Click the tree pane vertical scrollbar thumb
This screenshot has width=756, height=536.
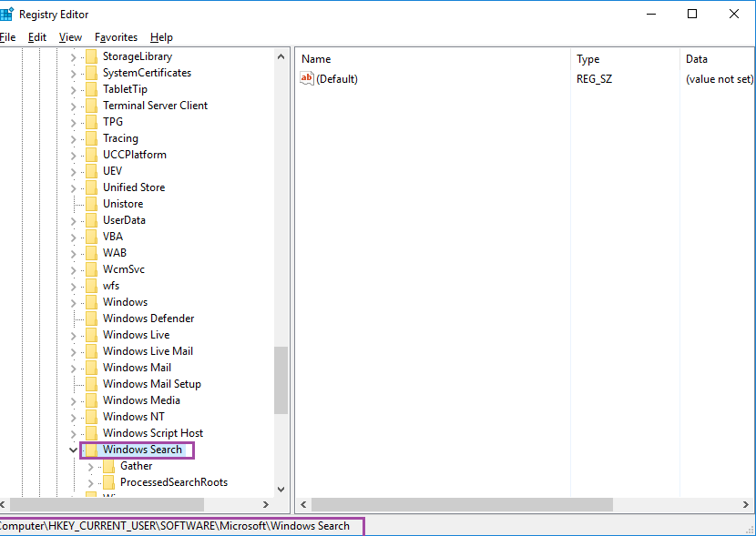[x=281, y=380]
